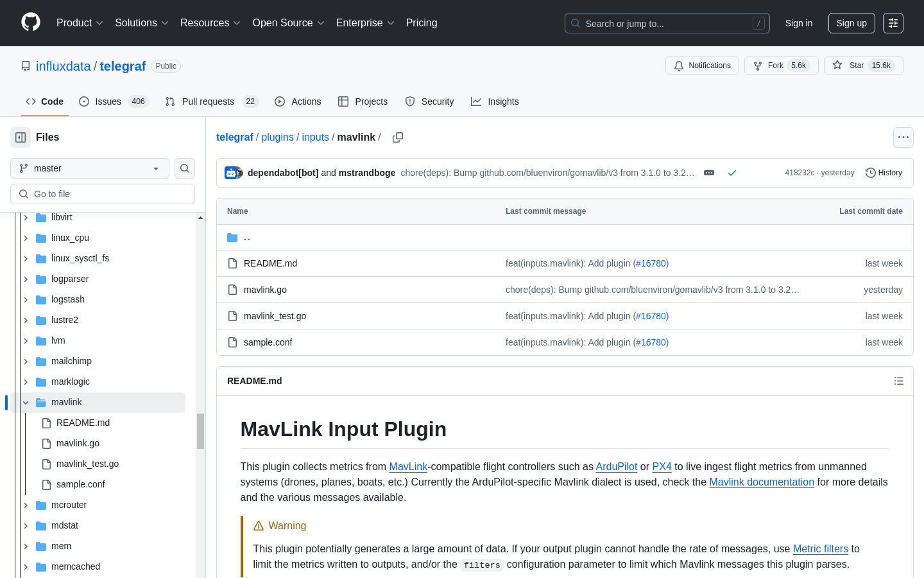The height and width of the screenshot is (578, 924).
Task: Go to the inputs breadcrumb
Action: pos(316,137)
